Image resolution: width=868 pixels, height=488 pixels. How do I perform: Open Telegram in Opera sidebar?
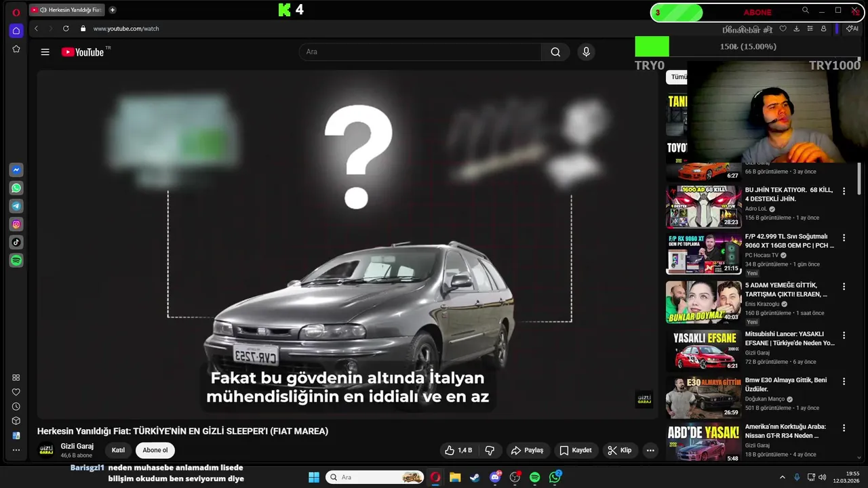point(16,206)
